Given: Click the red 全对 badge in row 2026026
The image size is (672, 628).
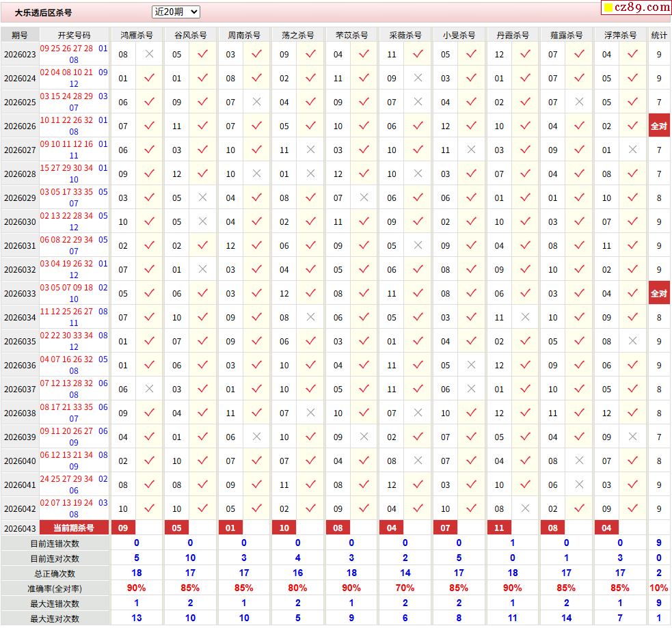Looking at the screenshot, I should (x=658, y=126).
